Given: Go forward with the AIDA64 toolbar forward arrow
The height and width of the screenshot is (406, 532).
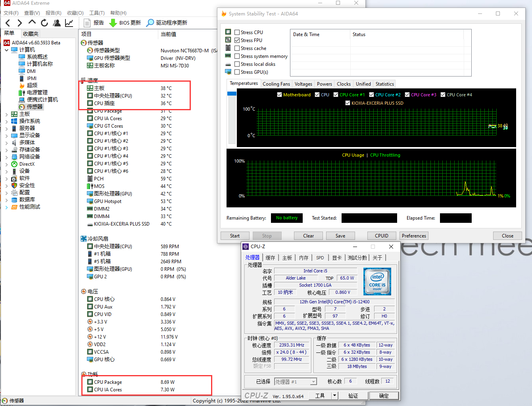Looking at the screenshot, I should [20, 23].
